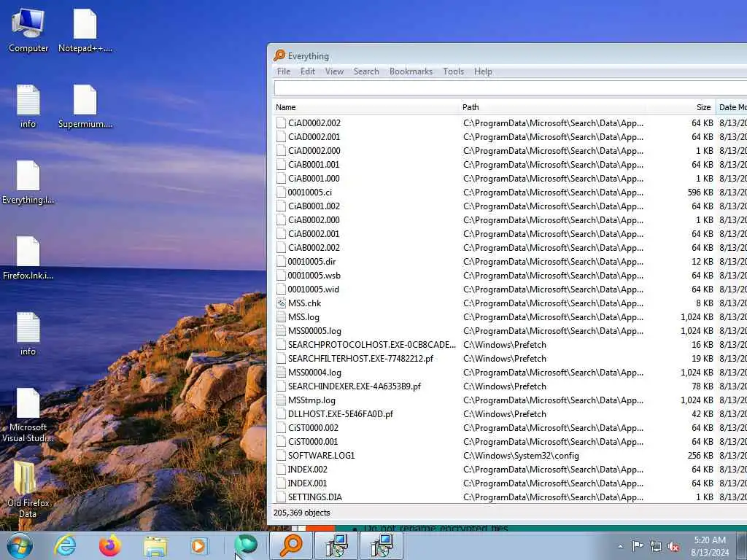The height and width of the screenshot is (560, 747).
Task: Select the CiST0000.002 file row
Action: coord(510,427)
